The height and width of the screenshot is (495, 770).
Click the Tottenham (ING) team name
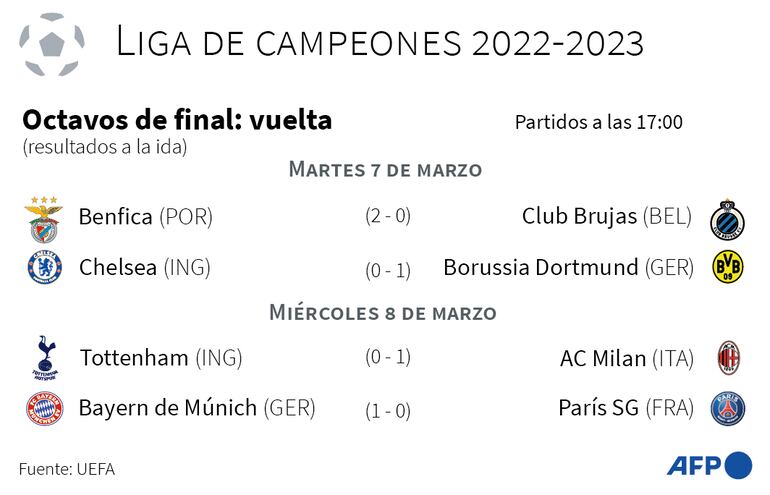point(161,357)
